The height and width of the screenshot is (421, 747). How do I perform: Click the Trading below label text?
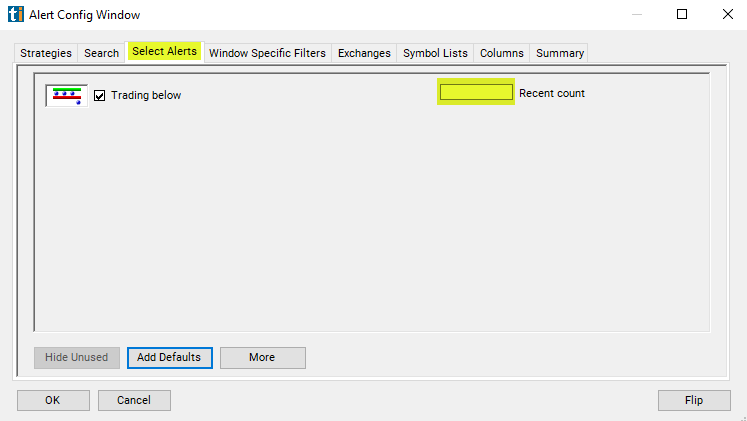pos(146,95)
